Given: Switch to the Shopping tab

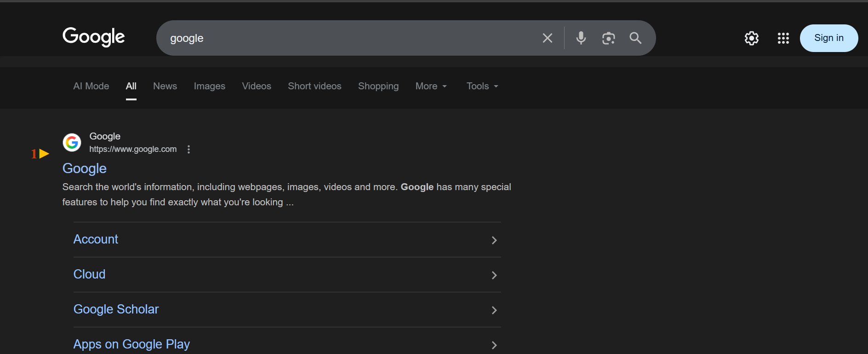Looking at the screenshot, I should coord(378,86).
